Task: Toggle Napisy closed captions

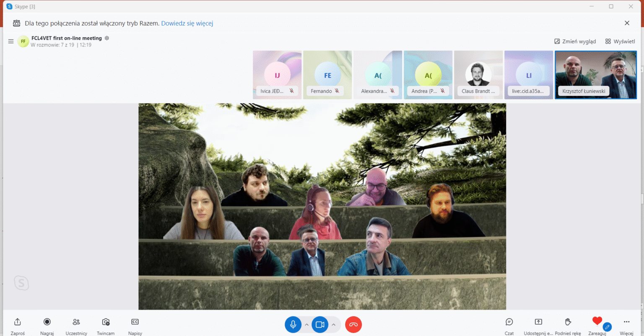Action: (x=135, y=322)
